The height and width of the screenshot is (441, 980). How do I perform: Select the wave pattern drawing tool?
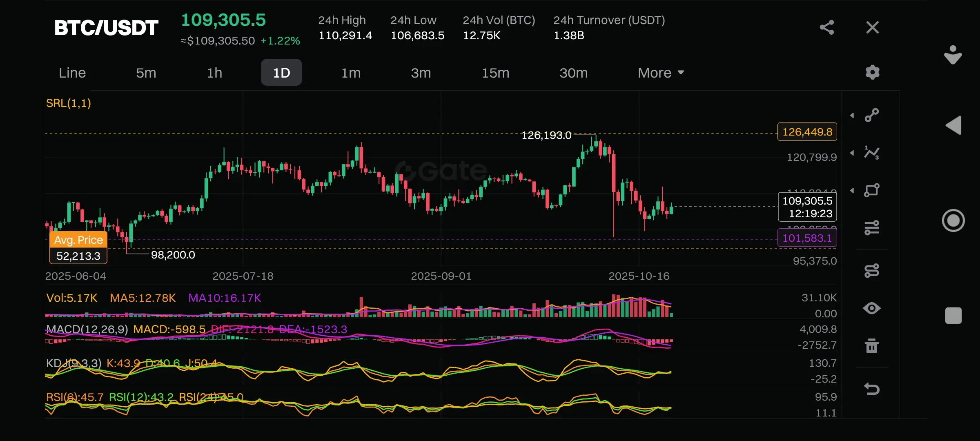[872, 153]
